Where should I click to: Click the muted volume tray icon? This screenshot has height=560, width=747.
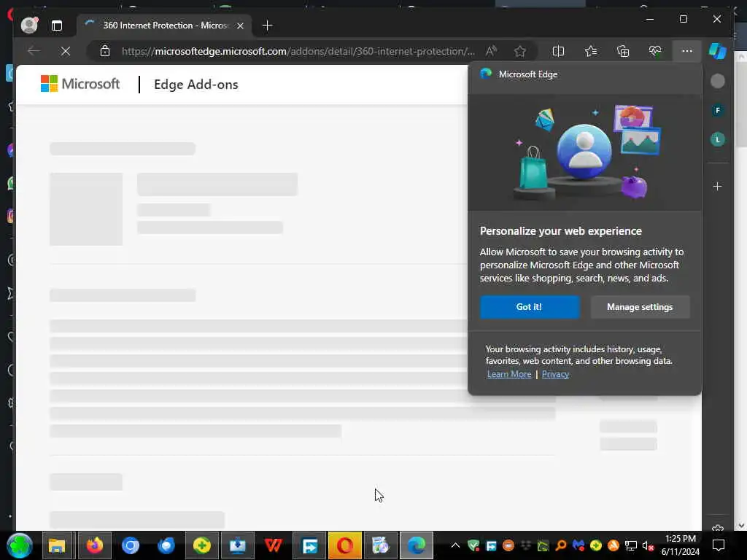(648, 545)
